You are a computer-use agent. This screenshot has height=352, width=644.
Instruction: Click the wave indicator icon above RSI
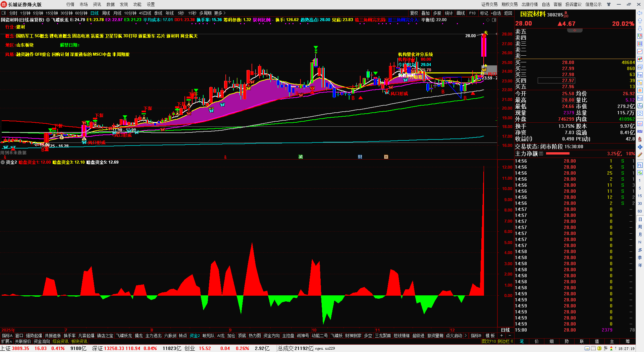click(x=640, y=124)
